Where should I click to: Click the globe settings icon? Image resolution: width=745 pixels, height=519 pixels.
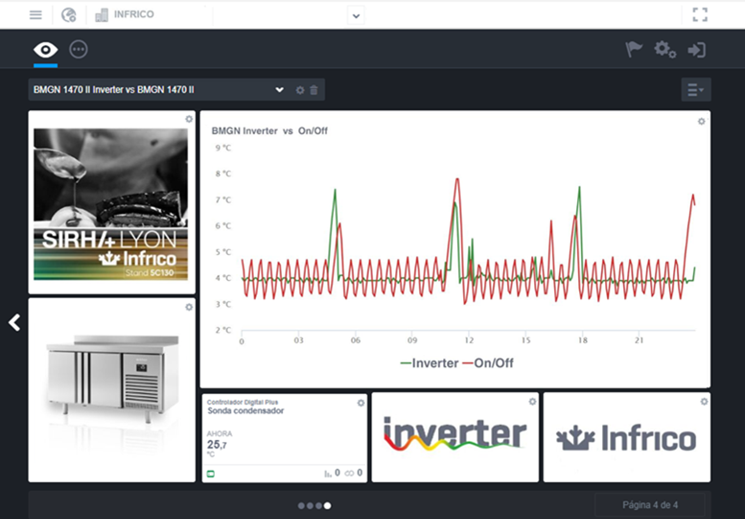[69, 15]
